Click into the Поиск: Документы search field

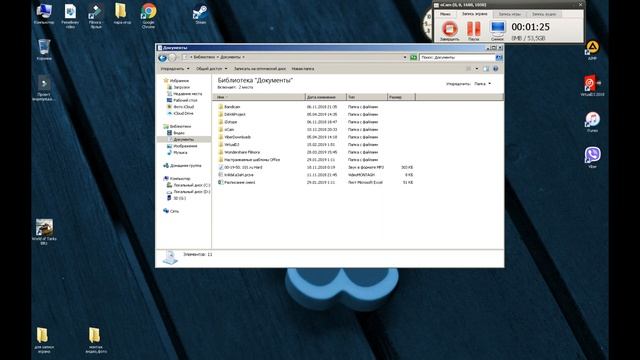tap(458, 58)
